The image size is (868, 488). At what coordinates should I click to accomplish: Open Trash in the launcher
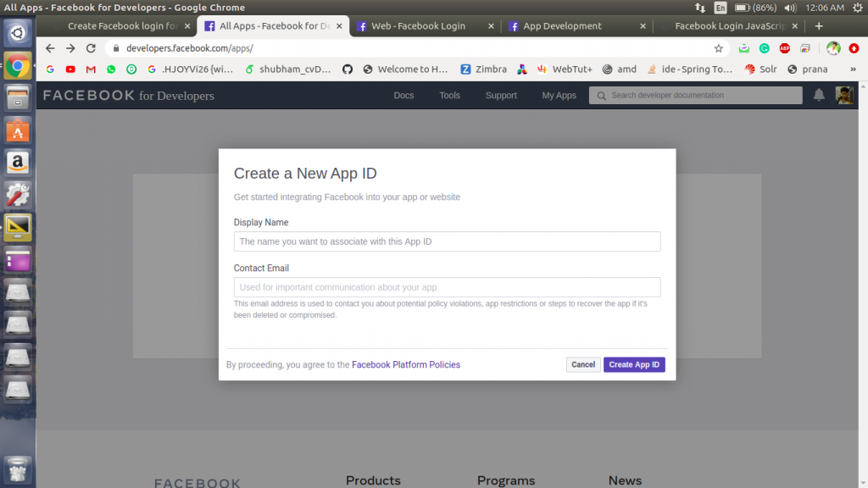coord(18,469)
